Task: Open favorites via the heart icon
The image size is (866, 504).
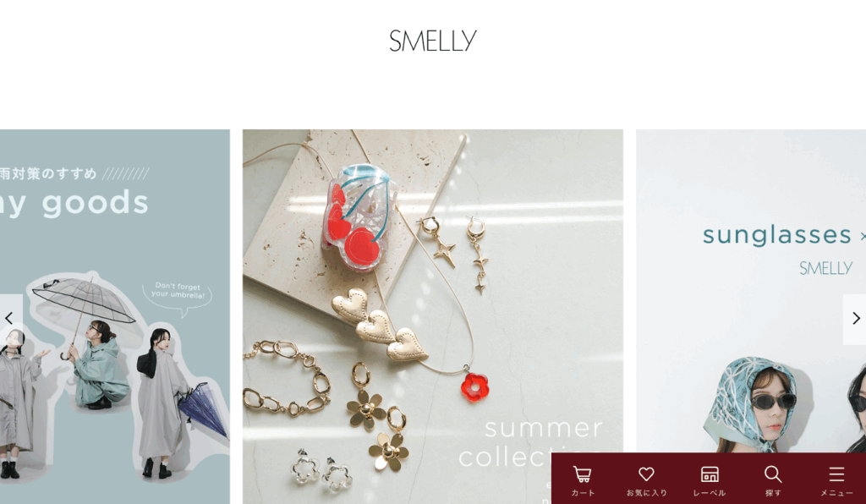Action: (646, 474)
